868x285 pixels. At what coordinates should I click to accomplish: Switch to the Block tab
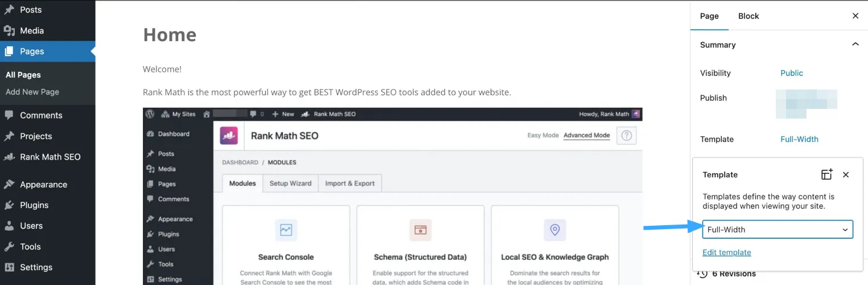click(x=748, y=16)
